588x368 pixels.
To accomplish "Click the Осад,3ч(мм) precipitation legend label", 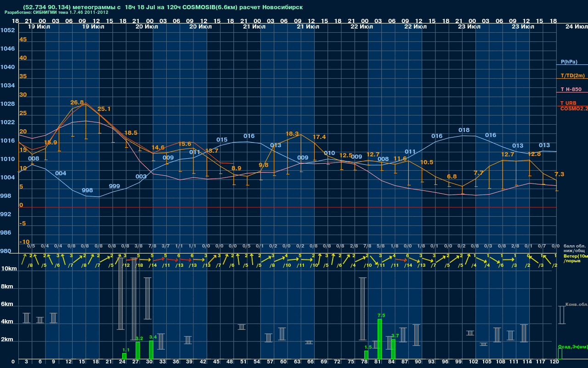I will pos(572,347).
